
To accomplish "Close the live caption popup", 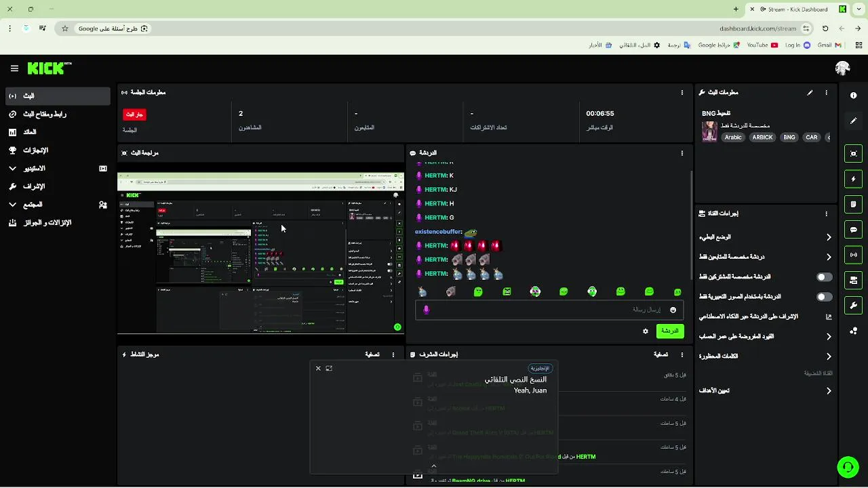I will [x=318, y=368].
